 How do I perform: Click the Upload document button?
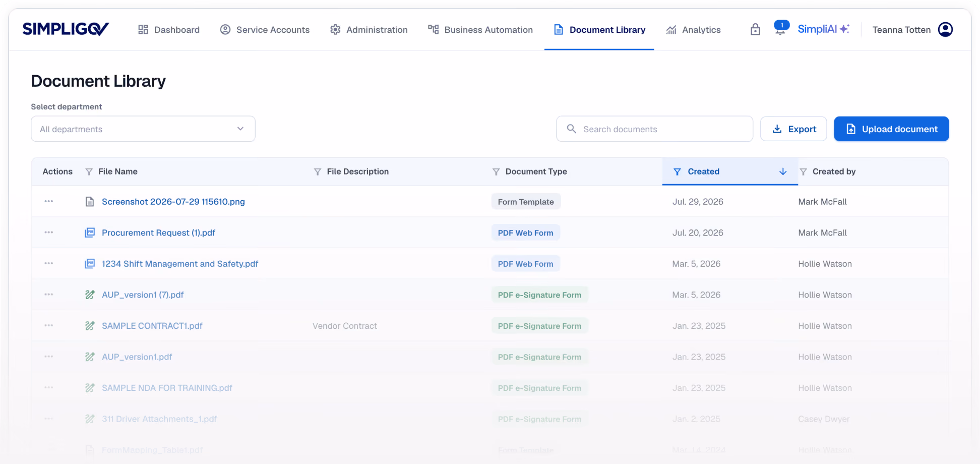click(891, 129)
